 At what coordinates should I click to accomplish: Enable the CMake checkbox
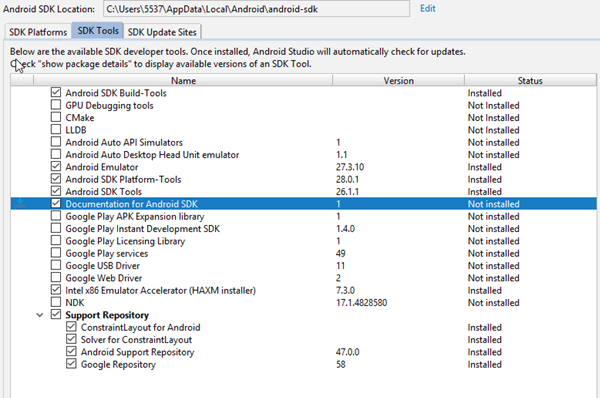pos(56,117)
